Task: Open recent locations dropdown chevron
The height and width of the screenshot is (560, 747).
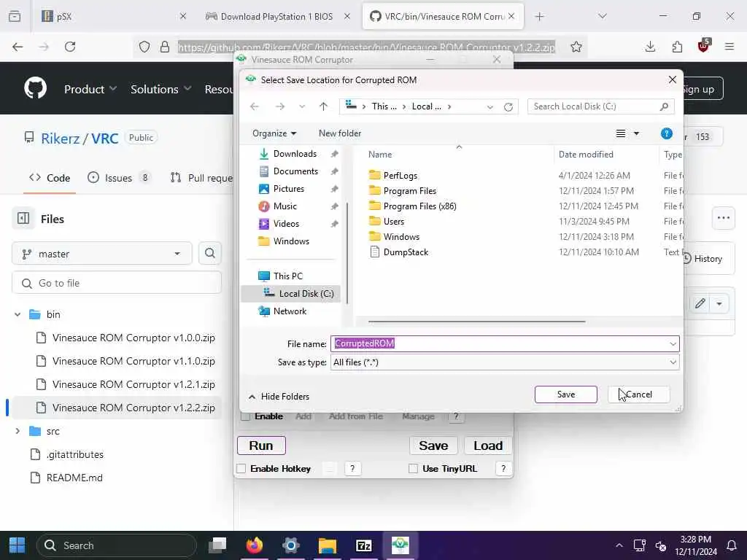Action: point(301,106)
